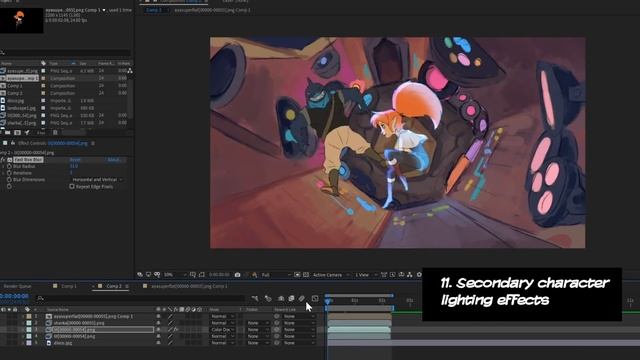Screen dimensions: 640x360
Task: Click the snapshot camera icon in viewer toolbar
Action: click(x=237, y=275)
